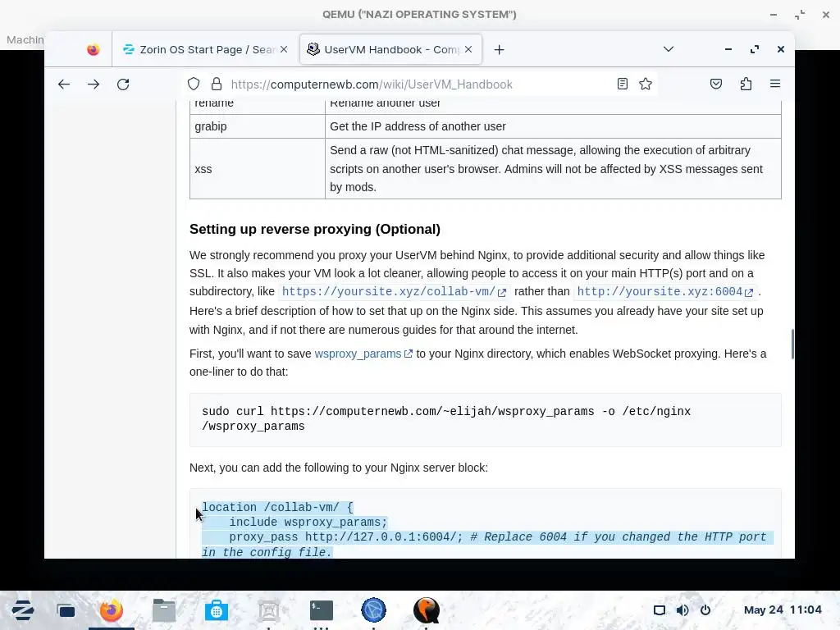This screenshot has width=840, height=630.
Task: Open tracking protection shield icon
Action: [194, 84]
